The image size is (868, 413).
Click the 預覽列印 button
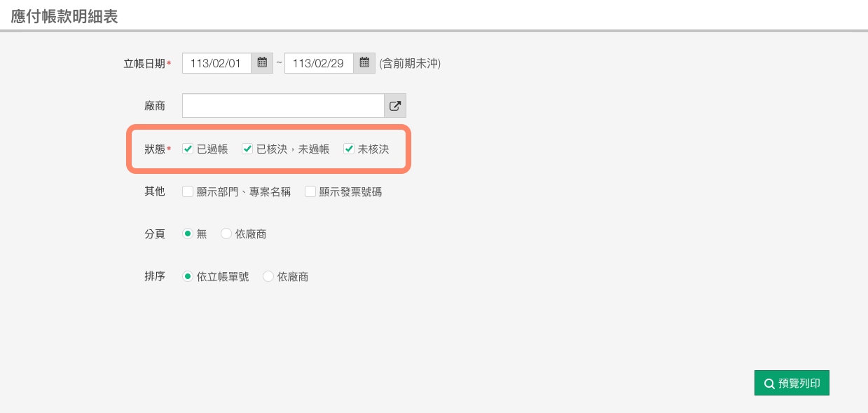click(x=792, y=384)
